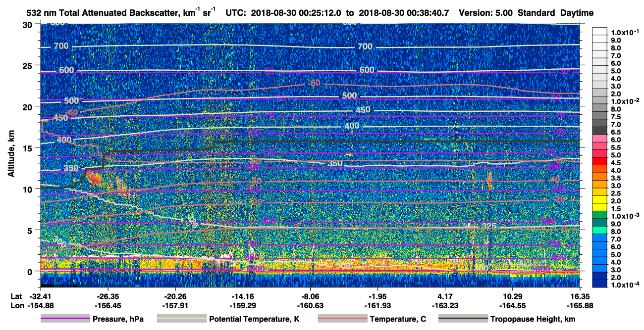Click latitude value '4.17'
The height and width of the screenshot is (330, 644).
point(445,296)
